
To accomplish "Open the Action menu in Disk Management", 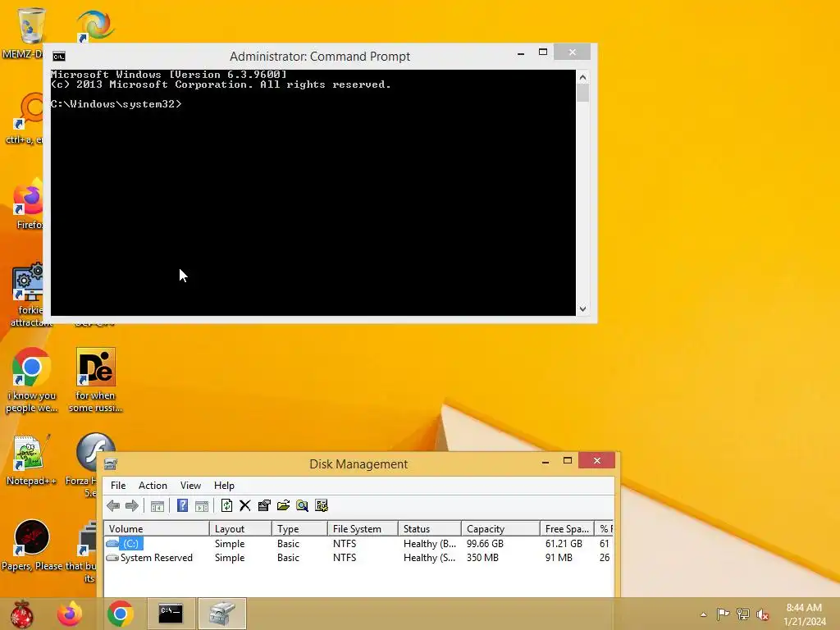I will pos(153,486).
